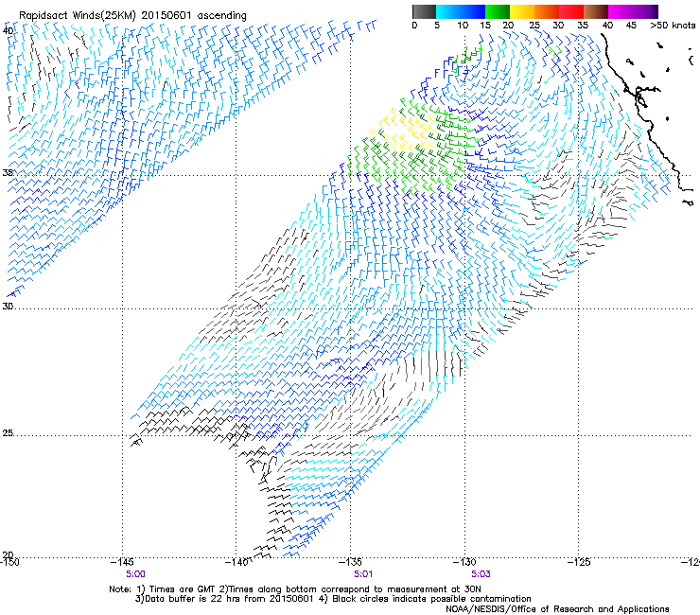Click the 30 latitude axis label

click(8, 307)
